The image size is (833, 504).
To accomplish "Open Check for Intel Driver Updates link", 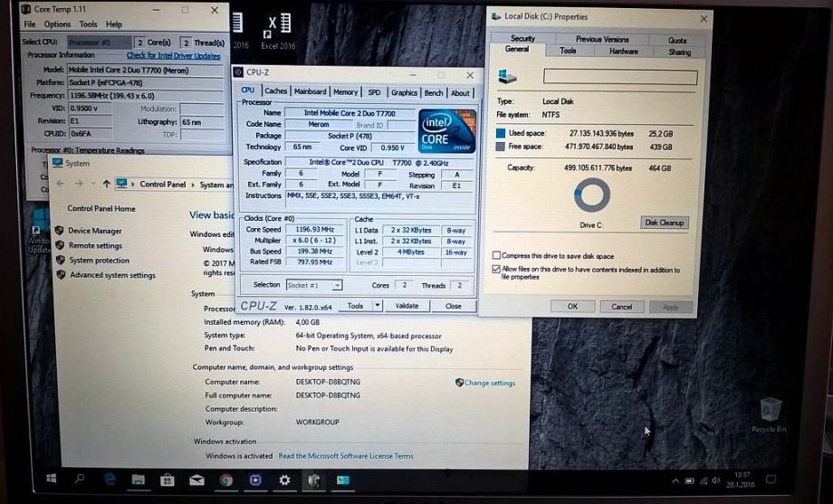I will [x=173, y=55].
